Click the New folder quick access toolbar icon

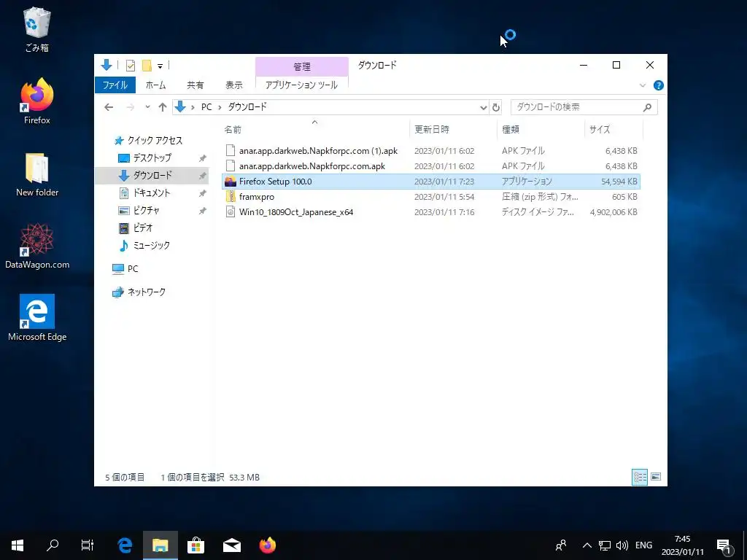147,65
